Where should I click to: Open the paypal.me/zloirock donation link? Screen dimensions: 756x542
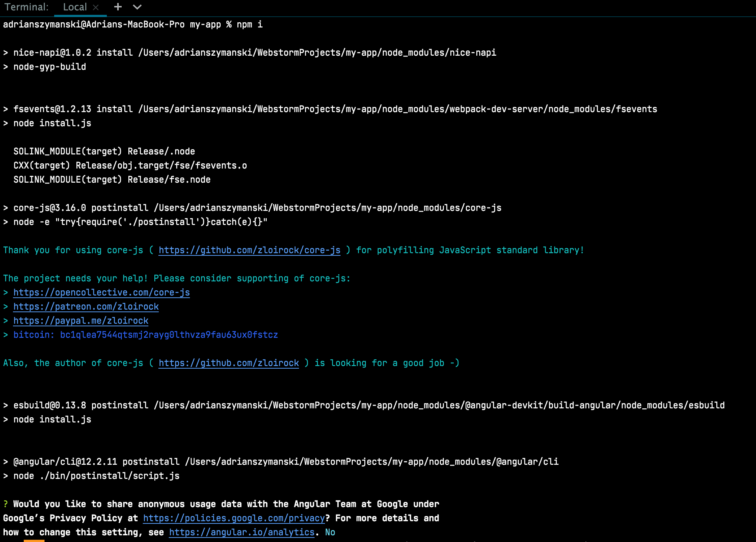pyautogui.click(x=80, y=321)
